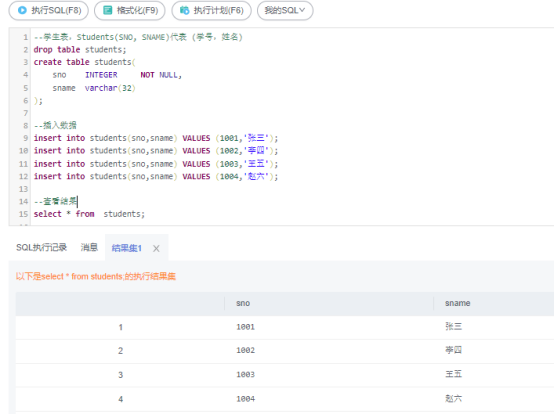Open the 消息 tab
The image size is (554, 415).
[89, 248]
